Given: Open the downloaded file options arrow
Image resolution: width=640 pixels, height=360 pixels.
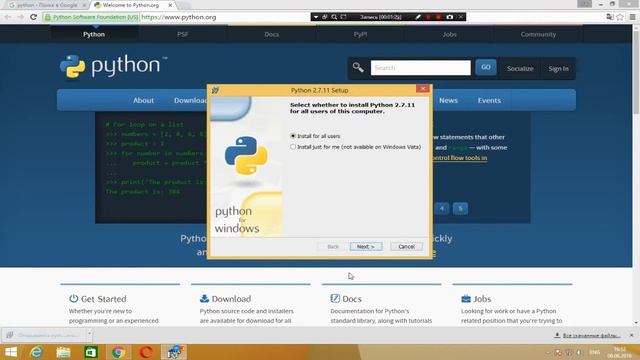Looking at the screenshot, I should [89, 334].
